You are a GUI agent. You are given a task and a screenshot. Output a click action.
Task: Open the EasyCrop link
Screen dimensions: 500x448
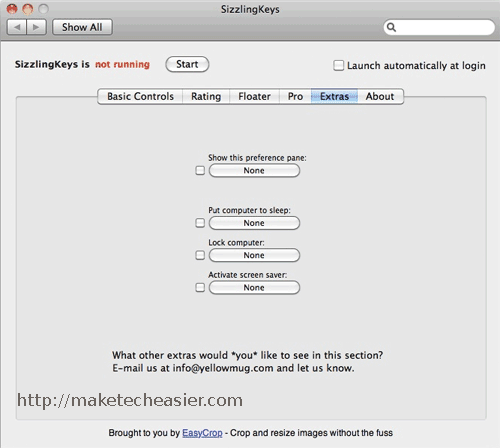(x=202, y=433)
